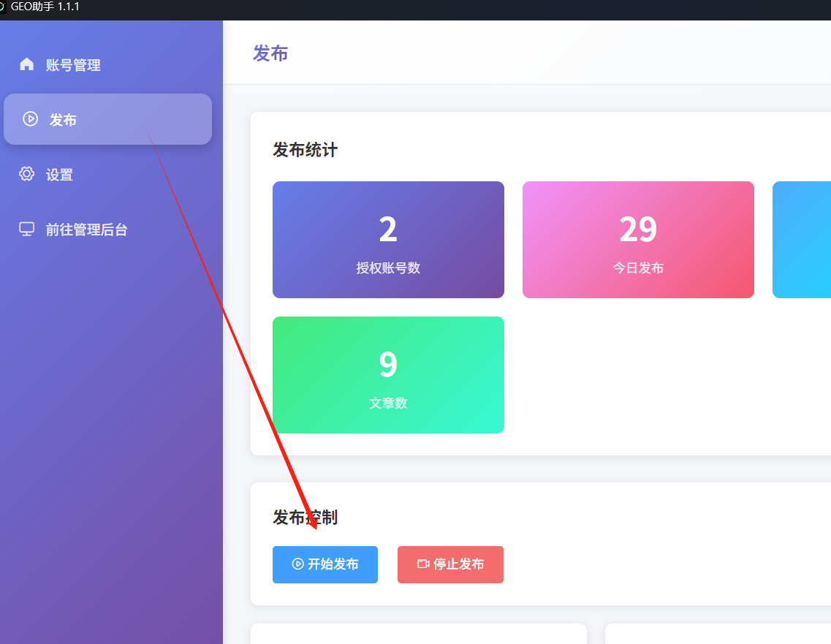Viewport: 831px width, 644px height.
Task: Click the pink 今日发布 statistics card
Action: [638, 240]
